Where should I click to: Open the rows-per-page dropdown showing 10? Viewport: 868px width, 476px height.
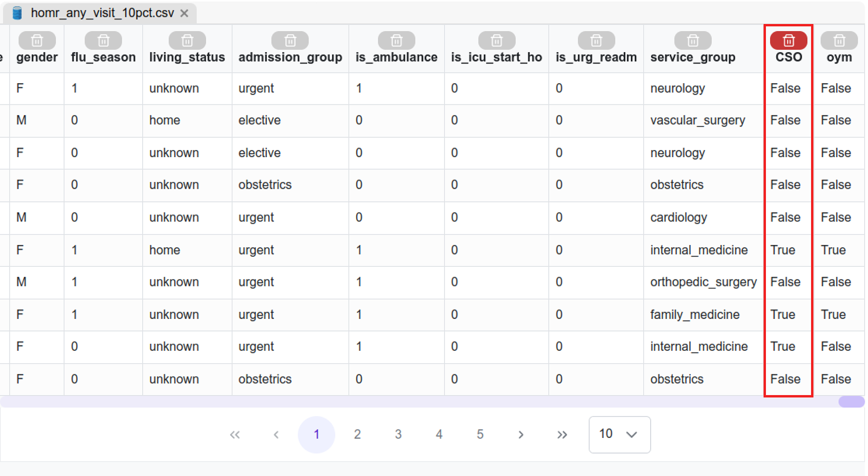coord(619,434)
